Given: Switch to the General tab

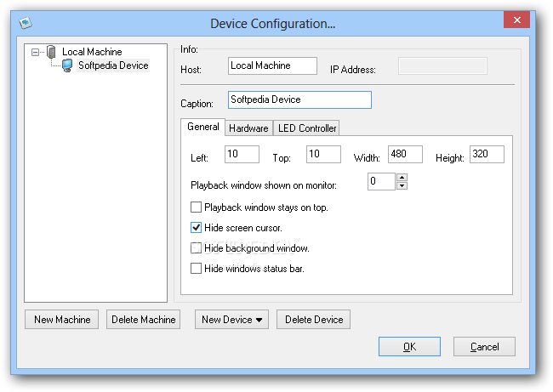Looking at the screenshot, I should [203, 127].
